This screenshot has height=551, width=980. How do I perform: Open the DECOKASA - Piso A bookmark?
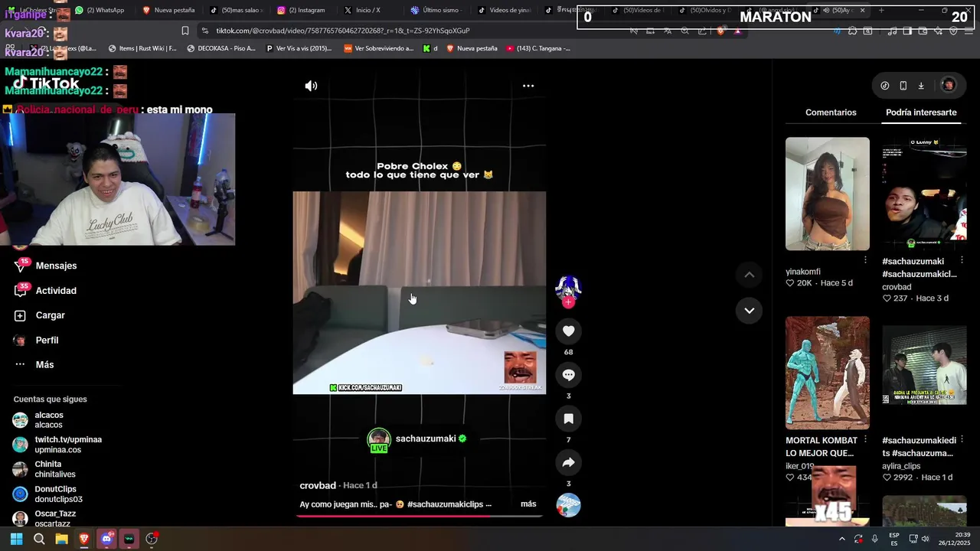[221, 48]
